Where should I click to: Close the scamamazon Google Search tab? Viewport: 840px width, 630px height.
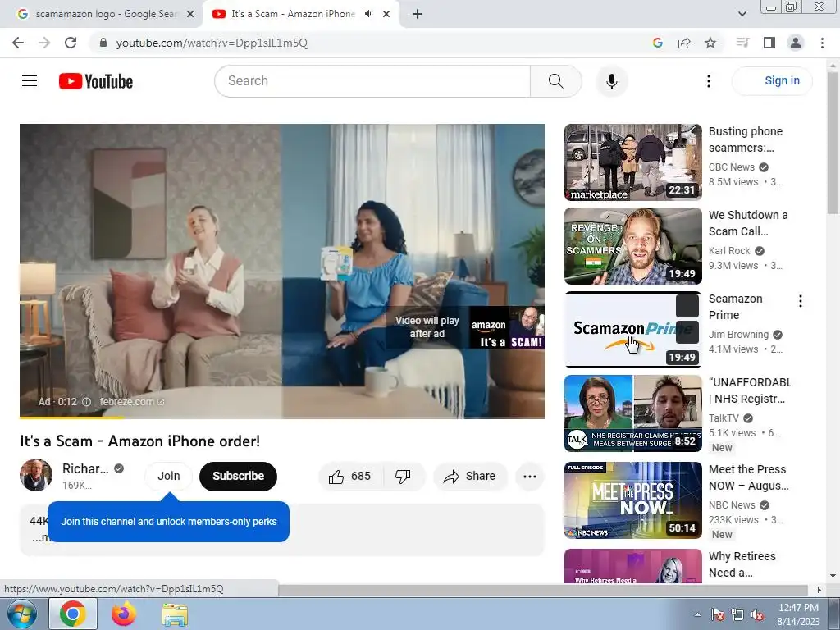[x=190, y=14]
